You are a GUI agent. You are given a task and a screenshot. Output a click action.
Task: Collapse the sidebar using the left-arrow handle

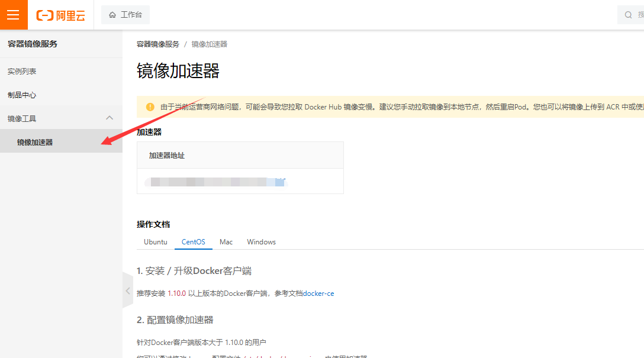128,291
